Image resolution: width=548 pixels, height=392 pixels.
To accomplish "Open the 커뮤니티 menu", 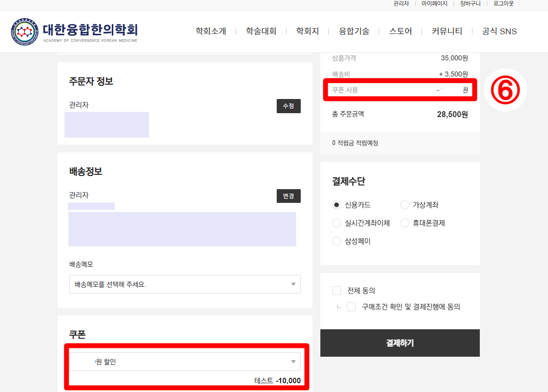I will (x=446, y=31).
